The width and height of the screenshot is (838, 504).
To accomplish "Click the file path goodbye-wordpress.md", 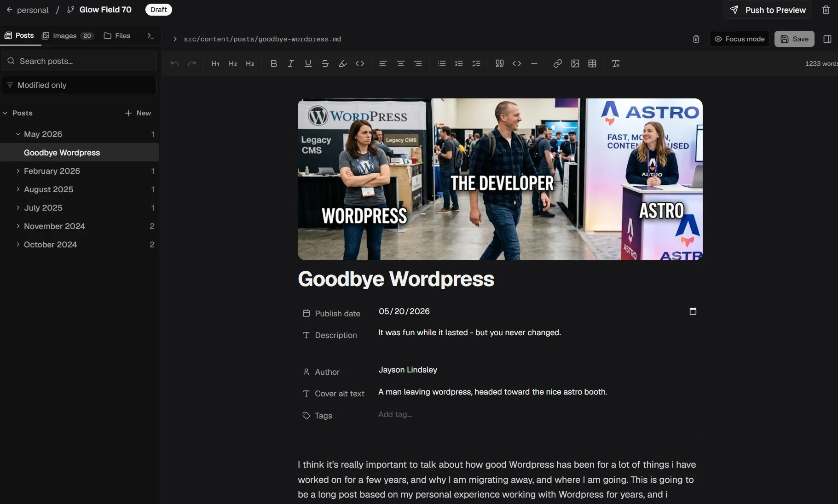I will coord(262,39).
